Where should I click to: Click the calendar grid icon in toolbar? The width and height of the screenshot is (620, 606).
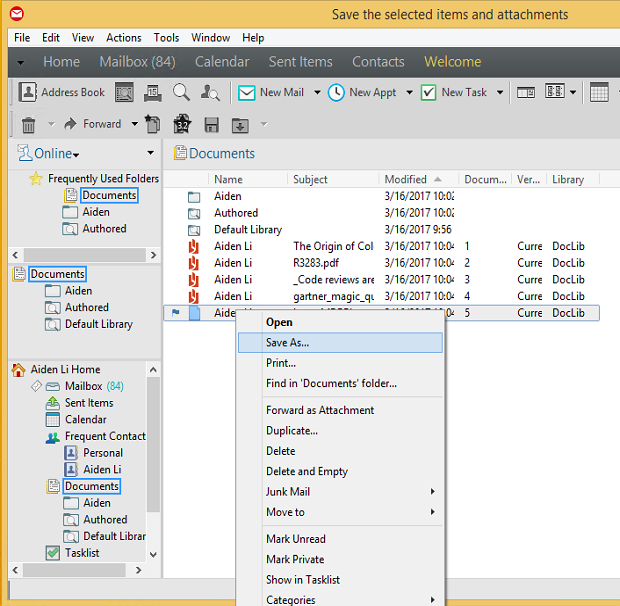tap(599, 92)
